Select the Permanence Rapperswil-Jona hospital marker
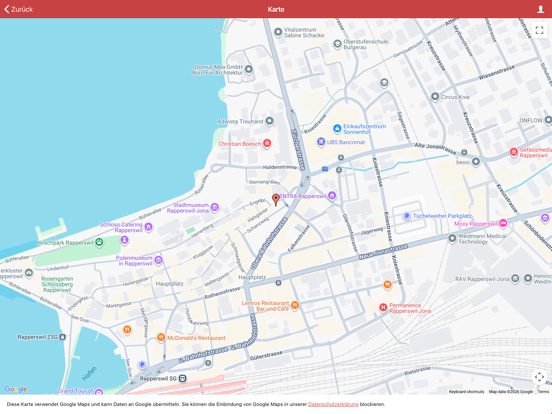 383,308
